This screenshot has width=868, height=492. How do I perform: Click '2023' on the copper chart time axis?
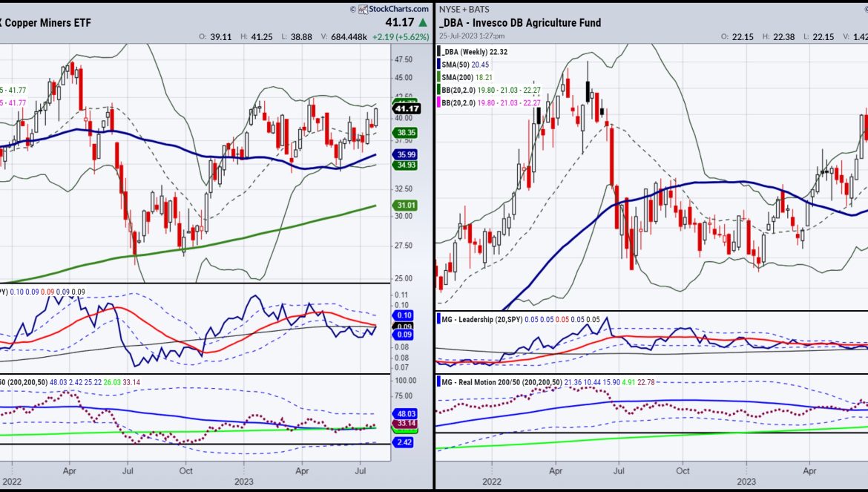243,482
